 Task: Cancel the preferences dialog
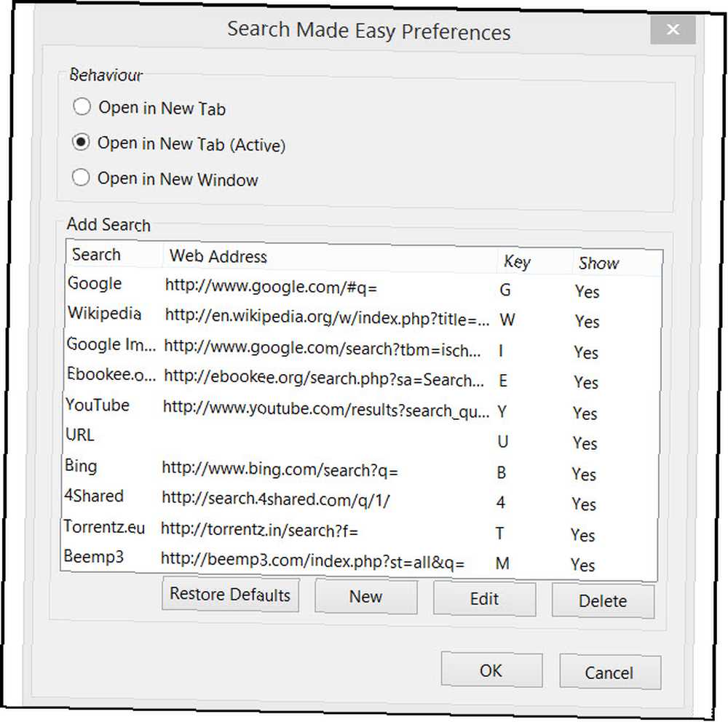coord(609,673)
